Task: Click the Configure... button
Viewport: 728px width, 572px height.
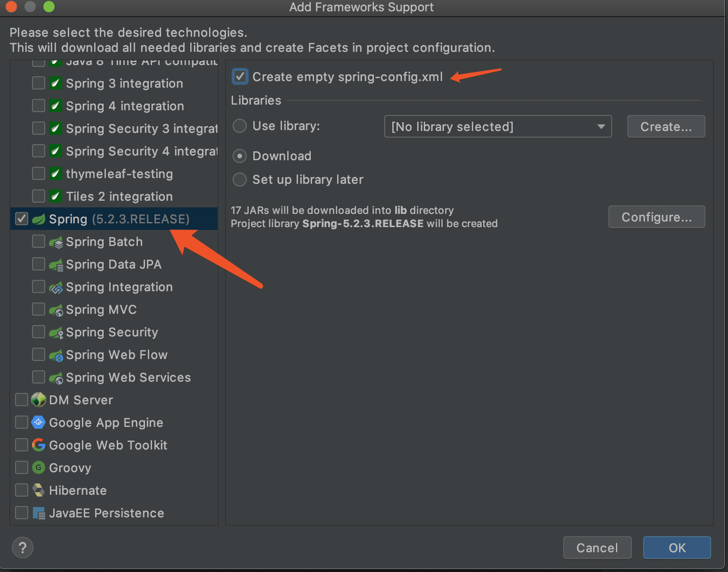Action: tap(656, 217)
